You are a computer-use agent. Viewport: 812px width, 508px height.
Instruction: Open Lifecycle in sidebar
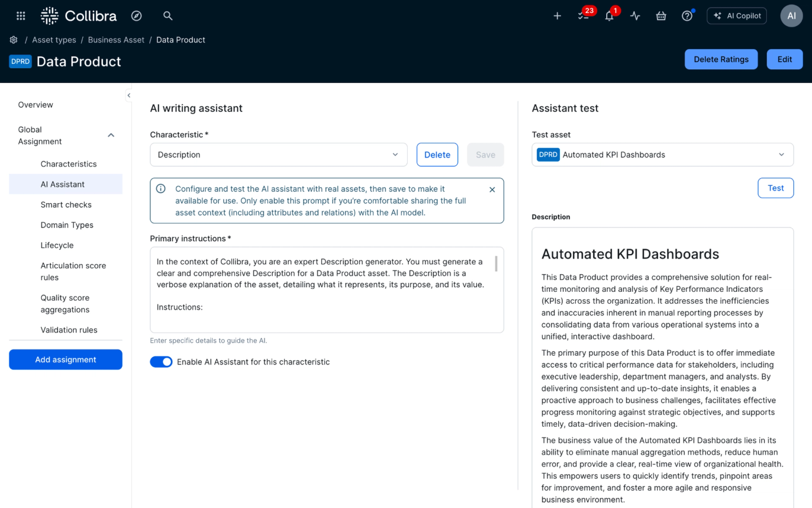[57, 246]
